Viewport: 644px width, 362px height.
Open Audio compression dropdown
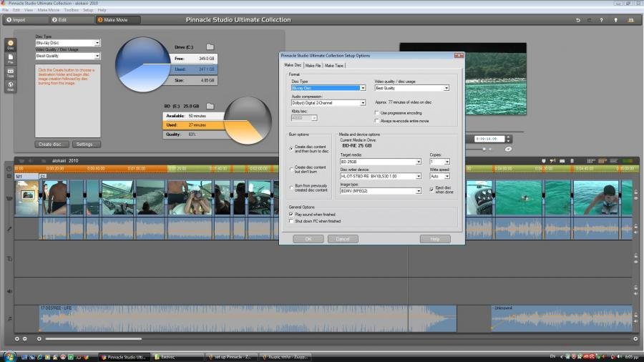363,102
